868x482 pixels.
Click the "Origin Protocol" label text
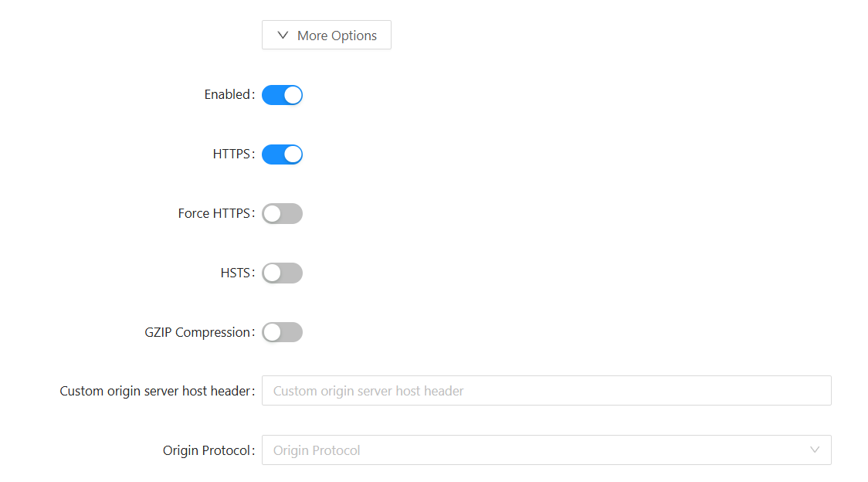tap(207, 451)
